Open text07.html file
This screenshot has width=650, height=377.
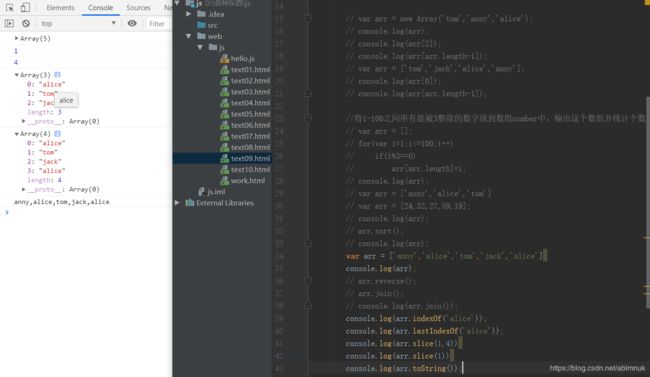coord(250,136)
